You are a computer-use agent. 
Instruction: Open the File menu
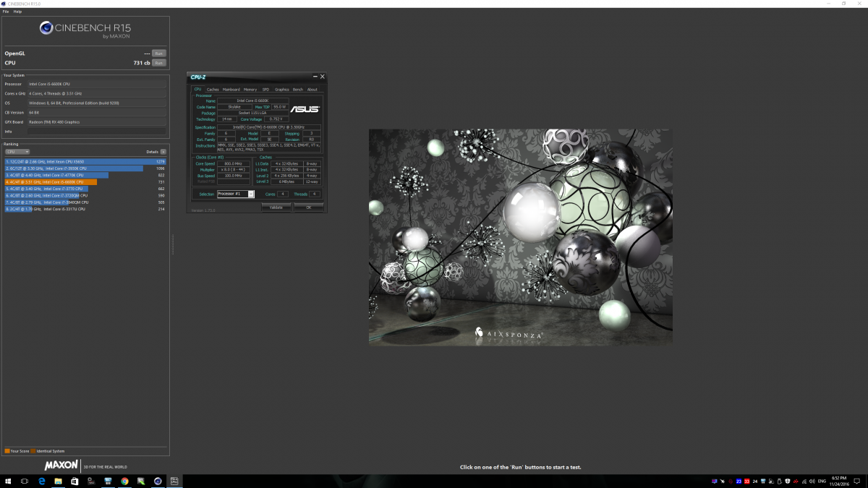[x=6, y=12]
